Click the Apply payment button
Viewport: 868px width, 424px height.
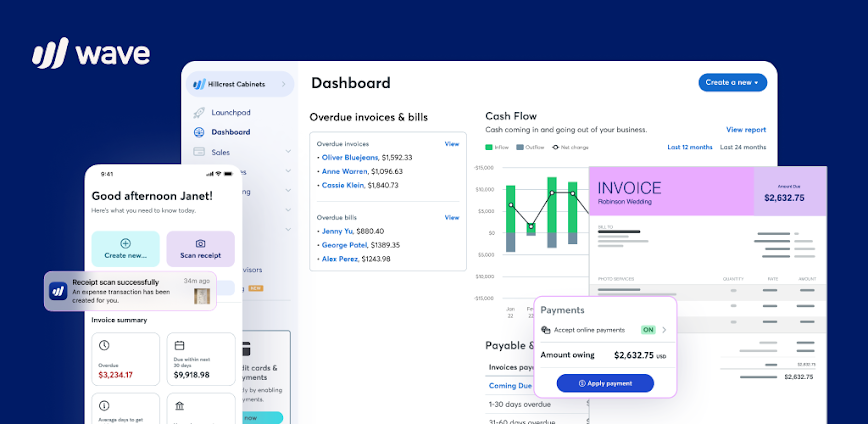604,383
